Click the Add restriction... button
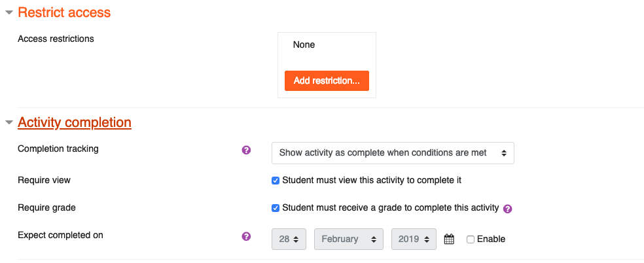The height and width of the screenshot is (263, 644). (327, 81)
